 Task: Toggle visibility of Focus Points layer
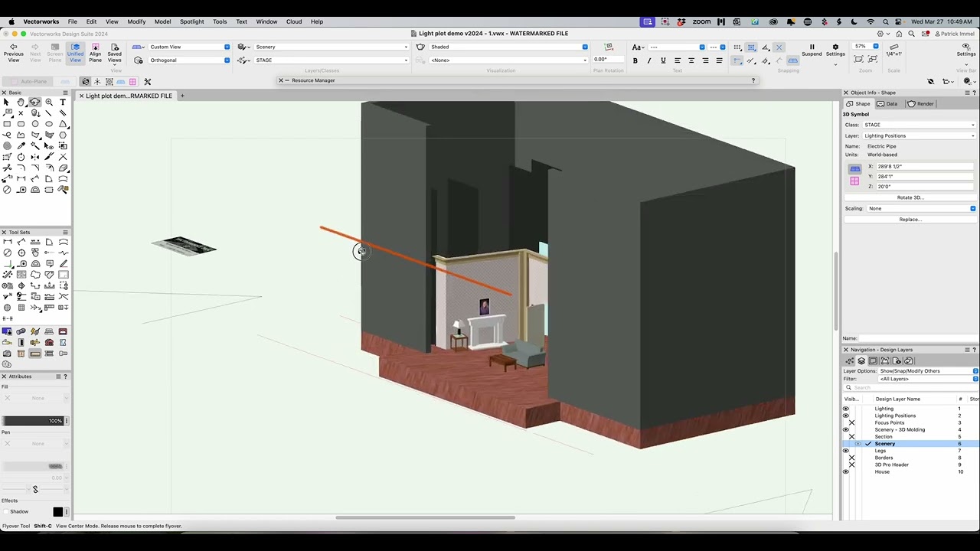(851, 422)
